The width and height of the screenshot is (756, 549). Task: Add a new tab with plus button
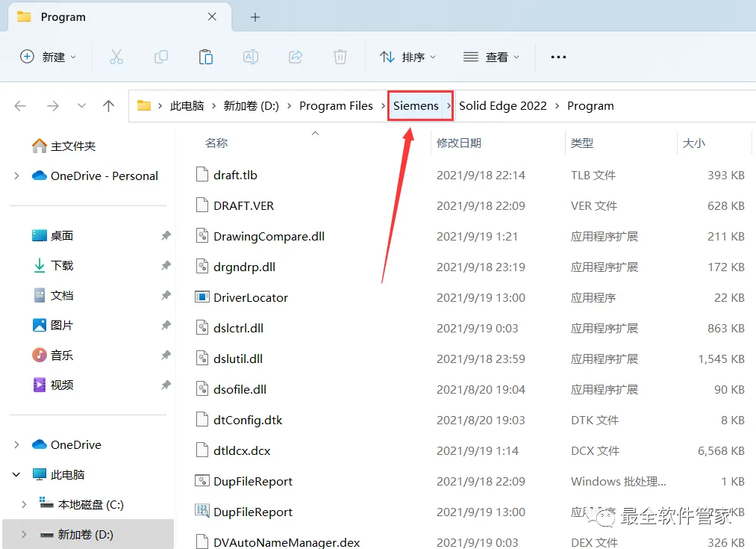pos(255,17)
